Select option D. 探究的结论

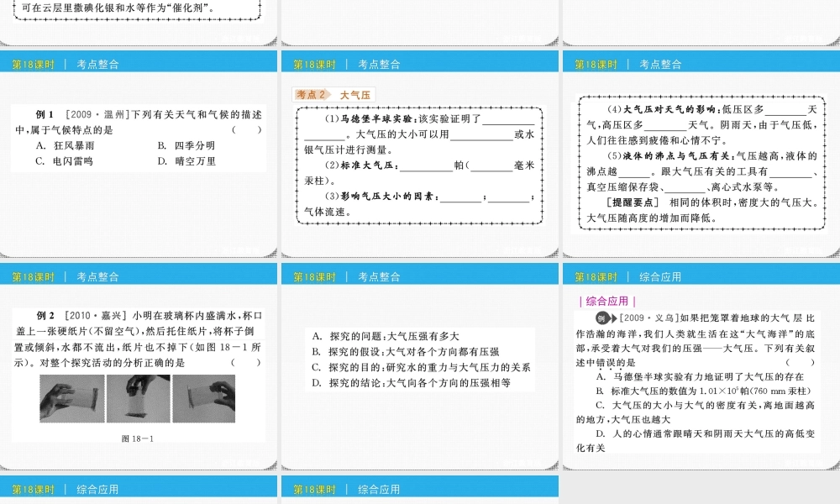412,383
